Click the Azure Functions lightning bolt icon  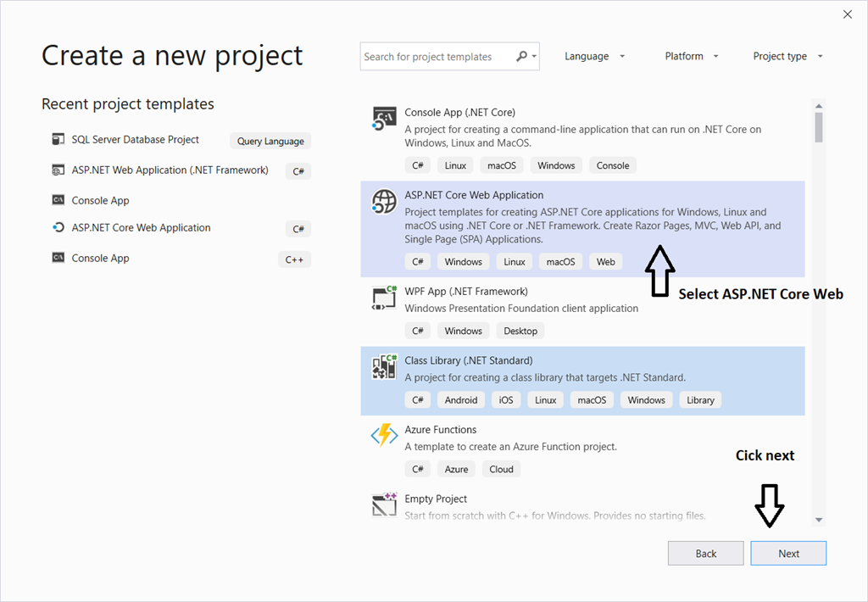point(383,435)
